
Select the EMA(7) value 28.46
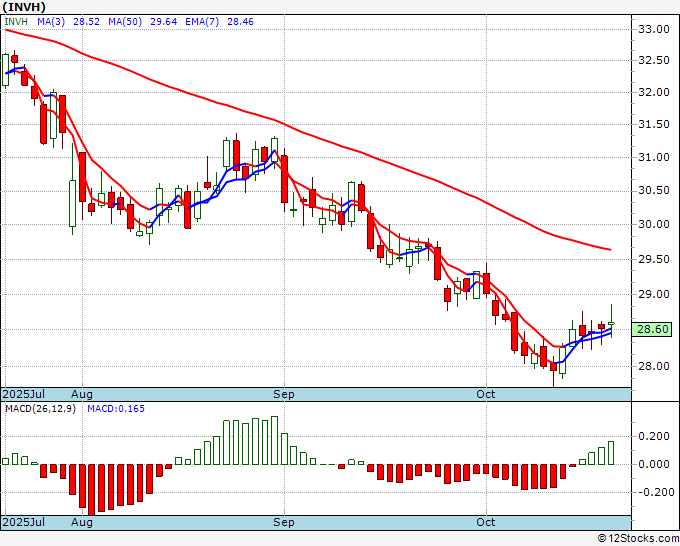[240, 22]
